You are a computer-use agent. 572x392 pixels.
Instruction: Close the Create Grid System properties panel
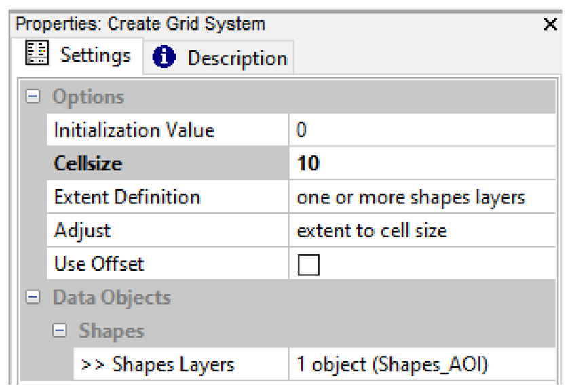(x=550, y=25)
